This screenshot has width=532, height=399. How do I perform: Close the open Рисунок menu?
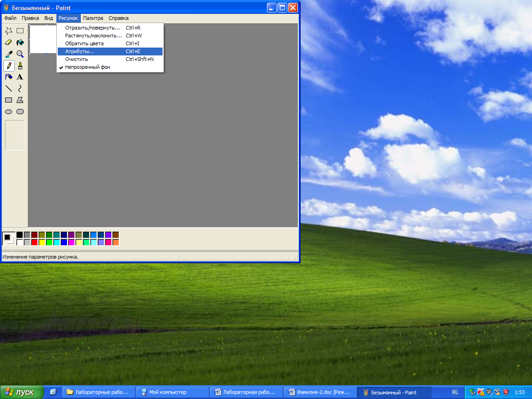68,18
